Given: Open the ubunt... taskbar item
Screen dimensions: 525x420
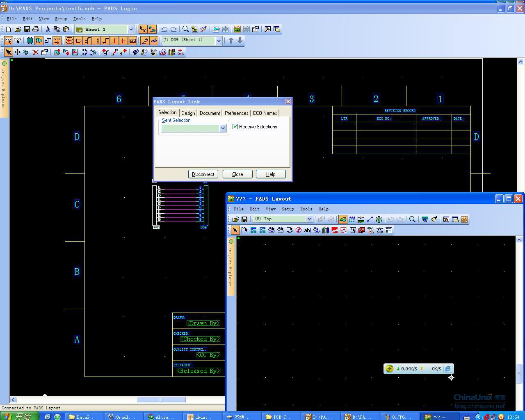Looking at the screenshot, I should 202,417.
